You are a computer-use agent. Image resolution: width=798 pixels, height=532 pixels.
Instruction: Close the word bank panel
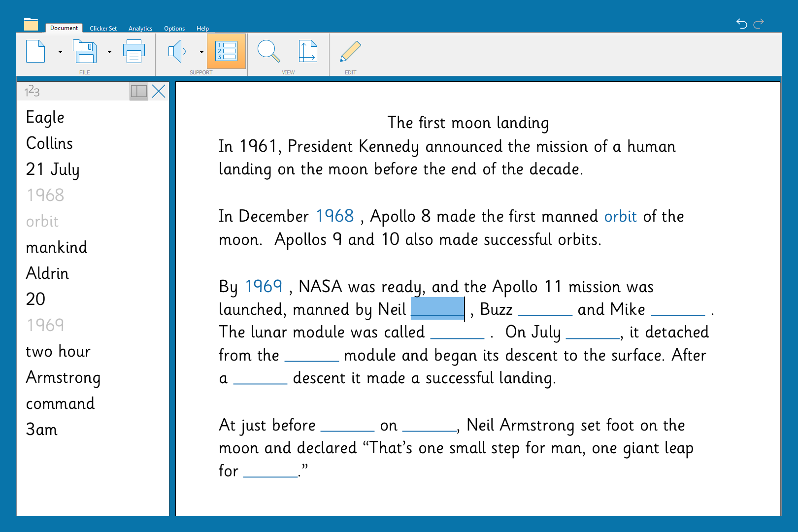[x=159, y=91]
